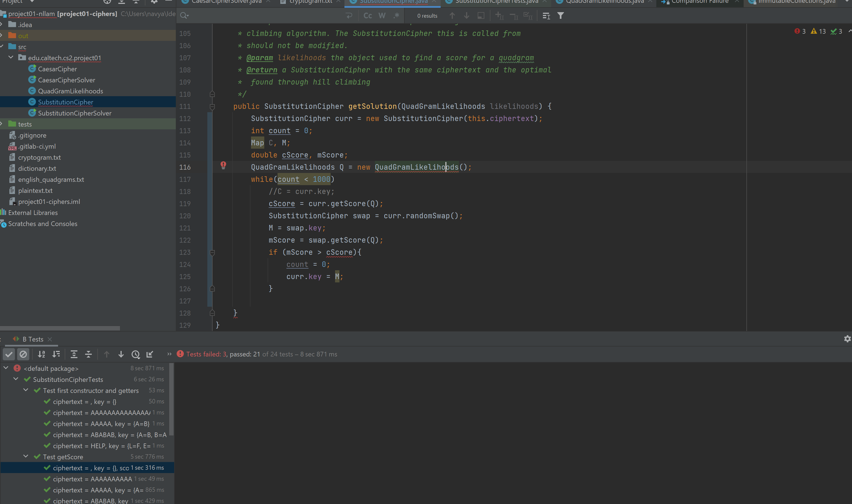Collapse the edu.caltech.cs2.project01 package
Screen dimensions: 852x504
pos(11,57)
